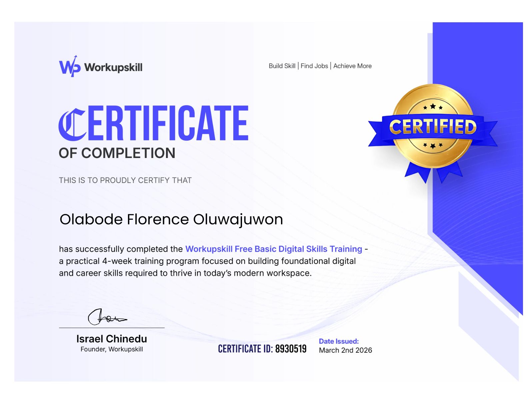Select the recipient name Olabode Florence Oluwajuwon
This screenshot has height=400, width=532.
pos(171,219)
